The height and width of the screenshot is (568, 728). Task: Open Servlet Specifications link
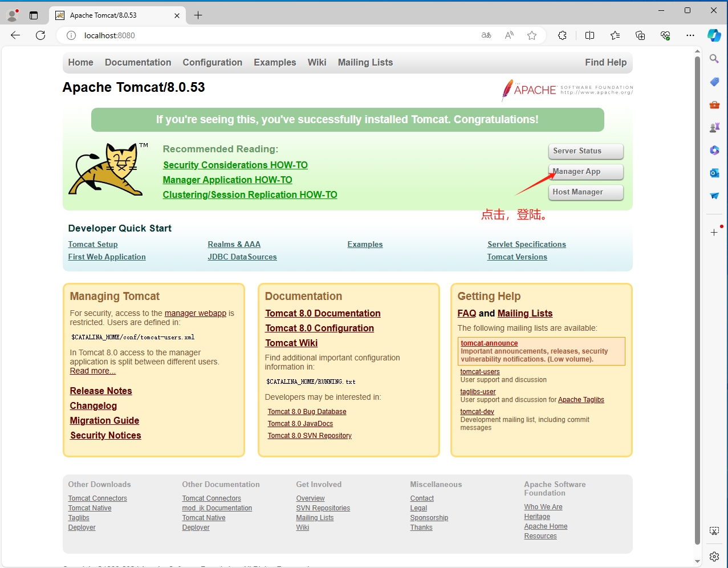coord(527,244)
